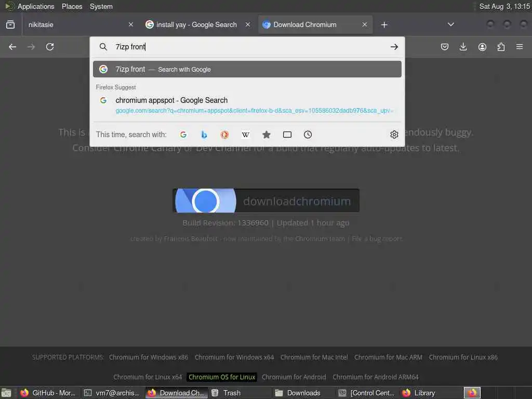This screenshot has height=399, width=532.
Task: Click the clock showing Sat Aug 3
Action: coord(504,6)
